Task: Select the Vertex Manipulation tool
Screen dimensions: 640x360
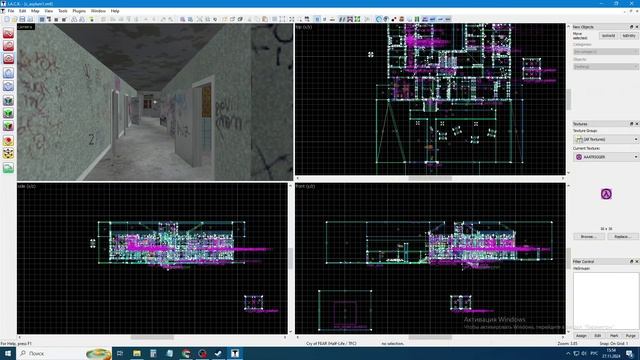Action: (x=8, y=153)
